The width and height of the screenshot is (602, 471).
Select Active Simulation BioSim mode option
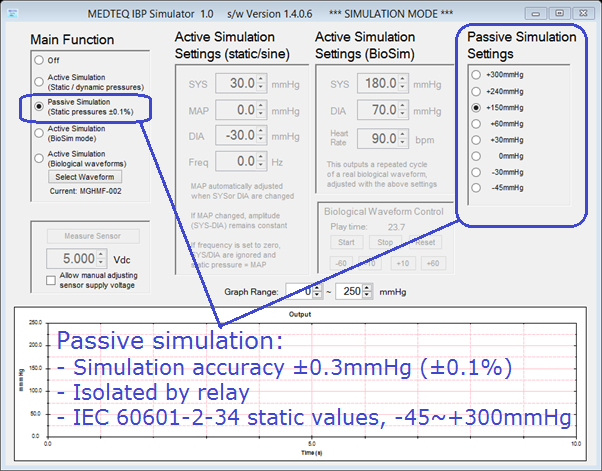point(39,133)
